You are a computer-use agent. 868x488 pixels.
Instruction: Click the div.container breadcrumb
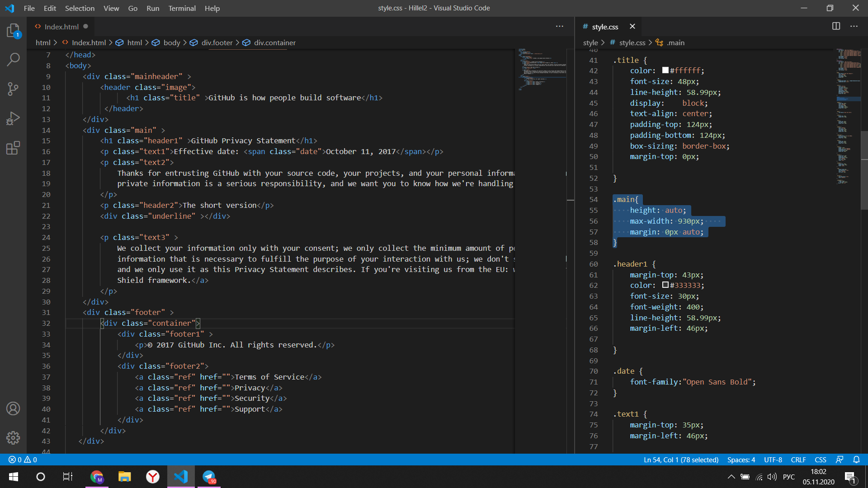point(269,42)
